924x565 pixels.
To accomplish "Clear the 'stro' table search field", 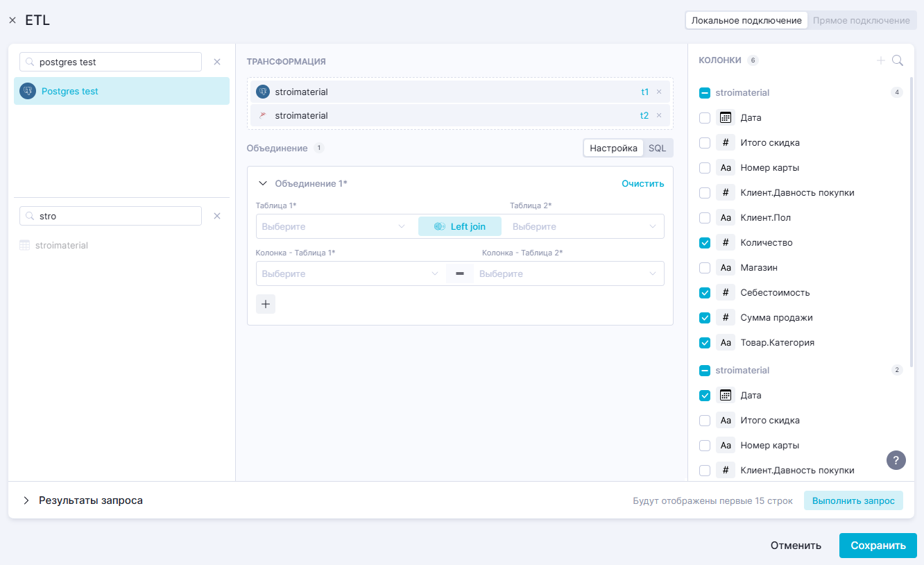I will pyautogui.click(x=217, y=216).
